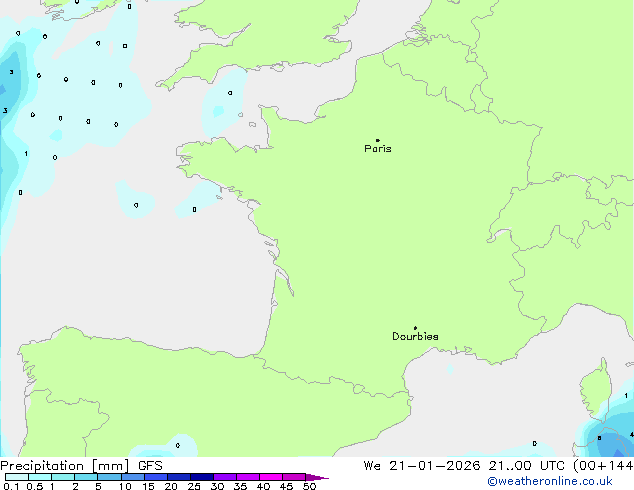Click the '21..00 UTC' time text
Image resolution: width=634 pixels, height=490 pixels.
coord(526,466)
